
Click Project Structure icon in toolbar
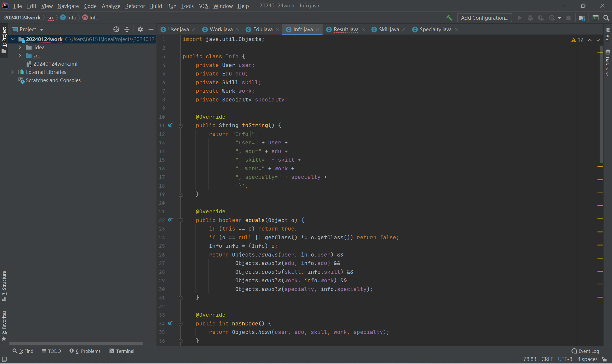(x=582, y=18)
